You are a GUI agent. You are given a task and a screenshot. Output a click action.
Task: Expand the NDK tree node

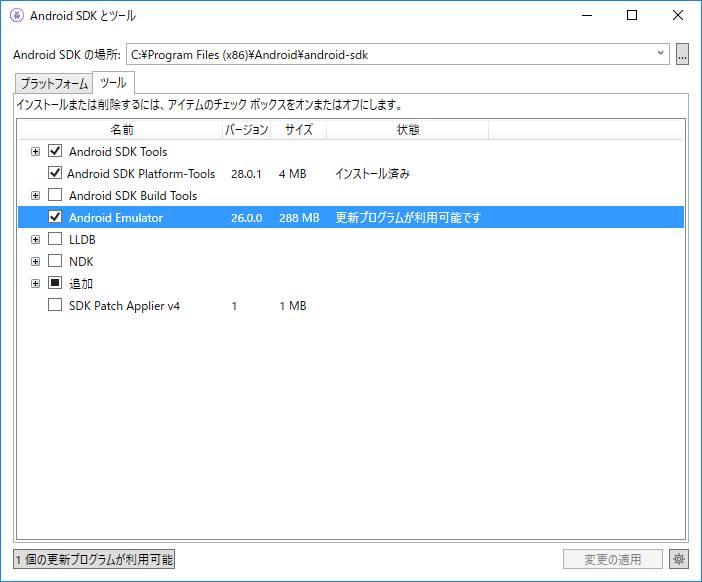pyautogui.click(x=35, y=261)
